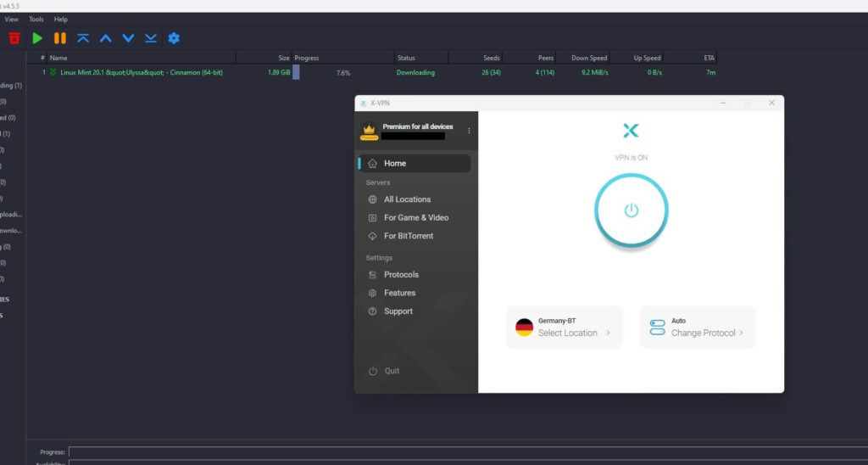The width and height of the screenshot is (868, 465).
Task: Click the Germany flag icon
Action: pyautogui.click(x=524, y=328)
